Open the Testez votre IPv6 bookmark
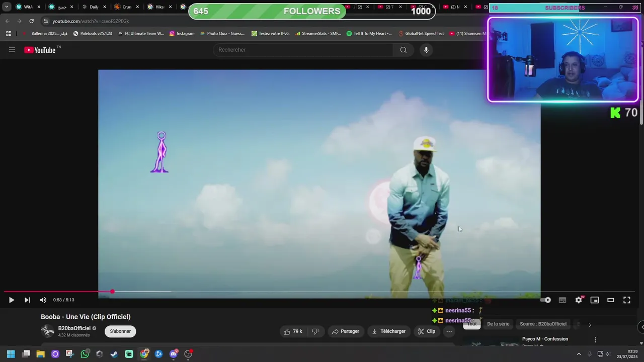 click(x=270, y=33)
